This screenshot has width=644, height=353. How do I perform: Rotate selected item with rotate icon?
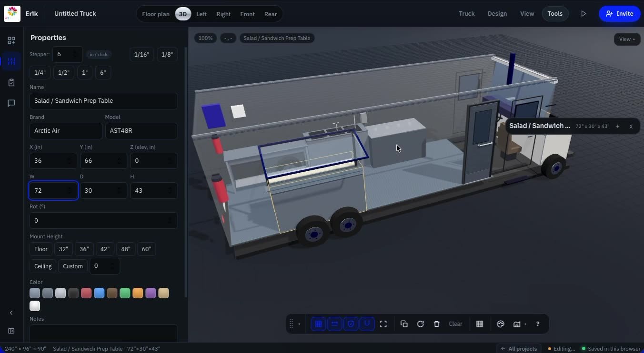(420, 324)
